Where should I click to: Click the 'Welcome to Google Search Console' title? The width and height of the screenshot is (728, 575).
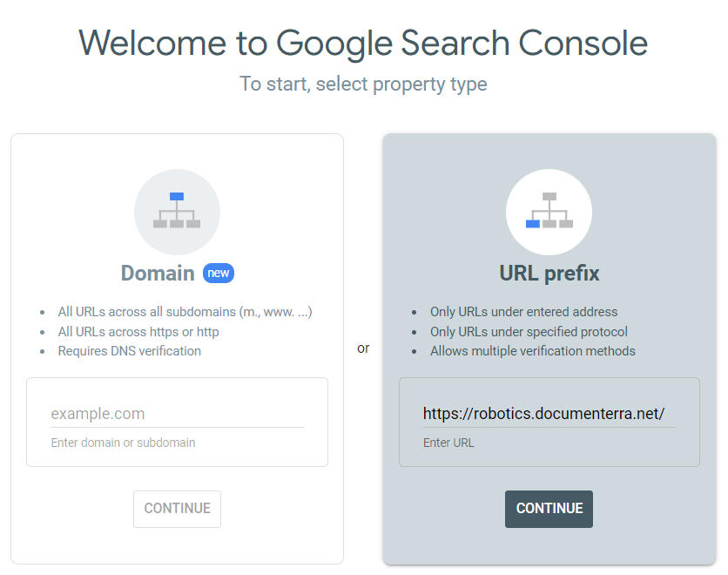click(x=363, y=43)
